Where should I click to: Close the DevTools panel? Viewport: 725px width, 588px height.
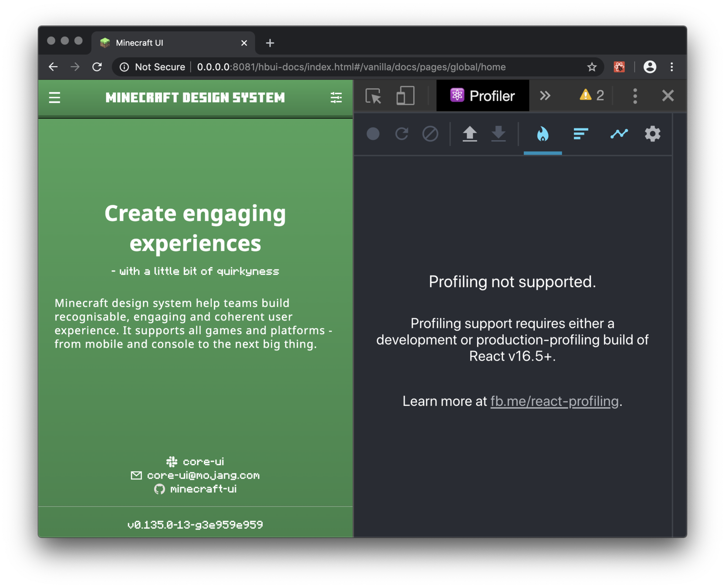tap(668, 96)
